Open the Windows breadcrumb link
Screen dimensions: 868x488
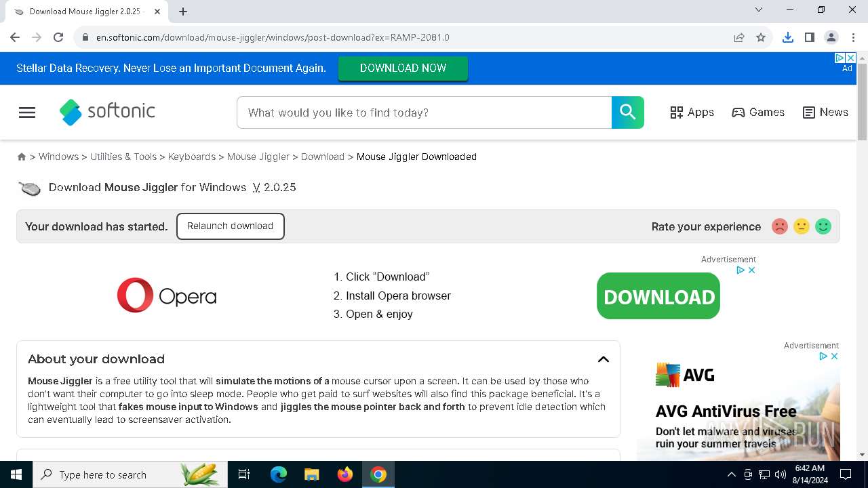58,157
